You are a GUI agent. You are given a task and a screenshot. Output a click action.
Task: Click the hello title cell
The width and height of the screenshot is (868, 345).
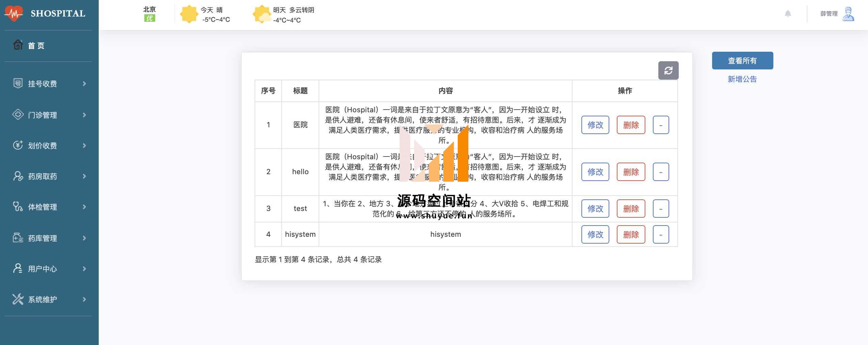[300, 172]
